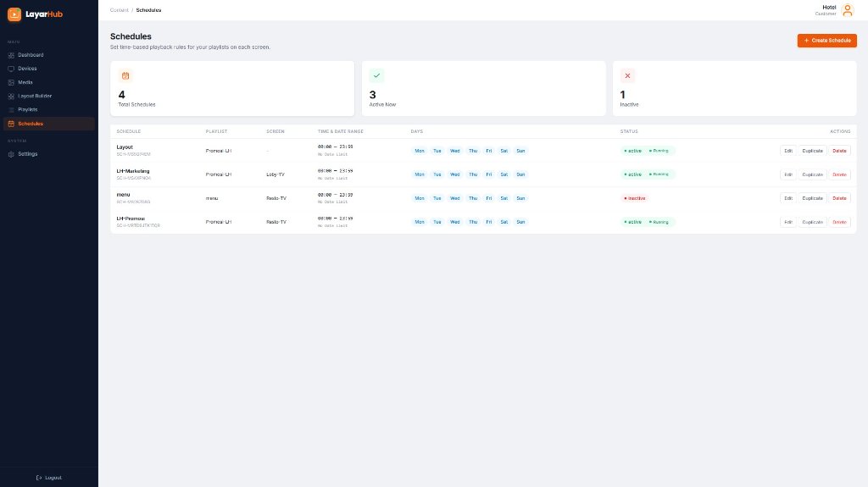
Task: Click the Active Now checkmark icon
Action: point(376,76)
